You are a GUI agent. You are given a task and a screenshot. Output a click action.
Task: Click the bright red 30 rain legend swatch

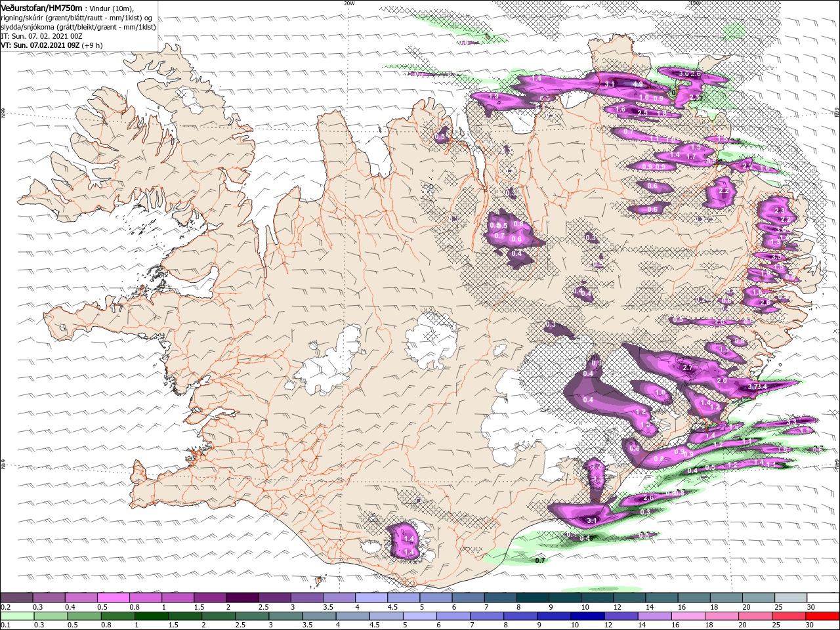pyautogui.click(x=822, y=616)
